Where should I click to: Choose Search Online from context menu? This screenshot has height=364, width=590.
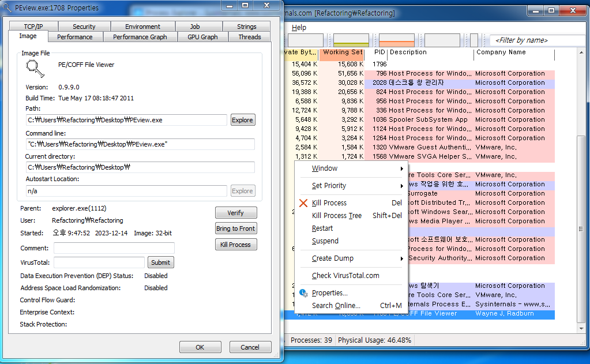point(351,306)
